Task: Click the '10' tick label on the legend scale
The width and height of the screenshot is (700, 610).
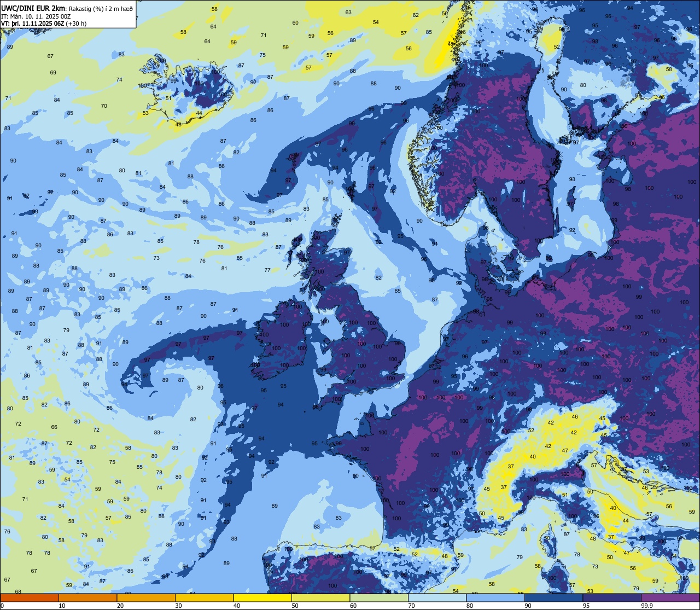Action: (x=62, y=606)
